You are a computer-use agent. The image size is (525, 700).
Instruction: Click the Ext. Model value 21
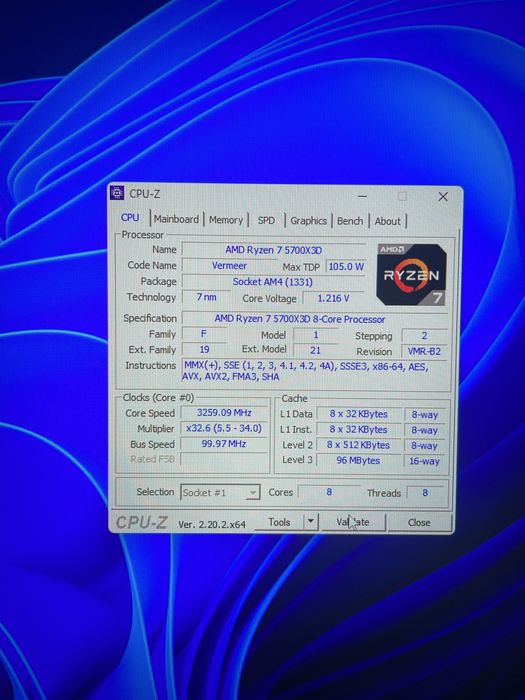tap(315, 350)
